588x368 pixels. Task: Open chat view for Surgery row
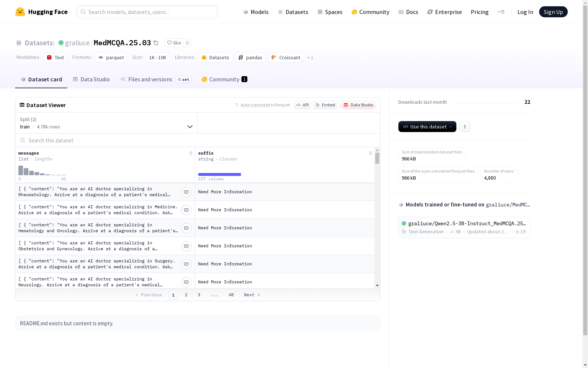pyautogui.click(x=186, y=264)
